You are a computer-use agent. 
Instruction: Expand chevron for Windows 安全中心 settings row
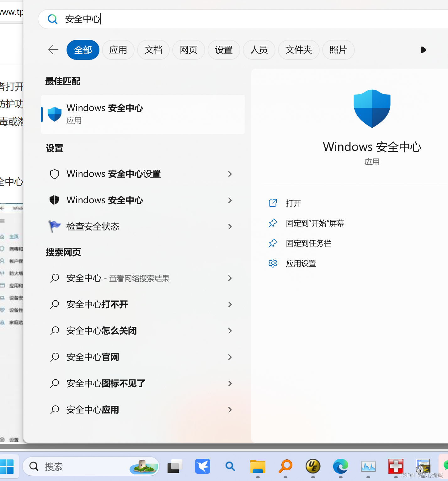pos(230,200)
